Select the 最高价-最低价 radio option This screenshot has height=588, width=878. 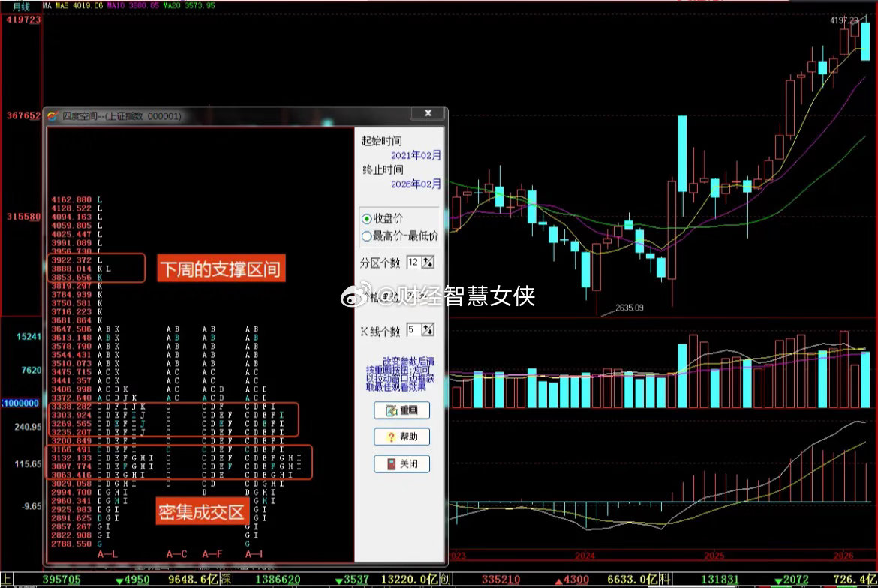click(367, 236)
